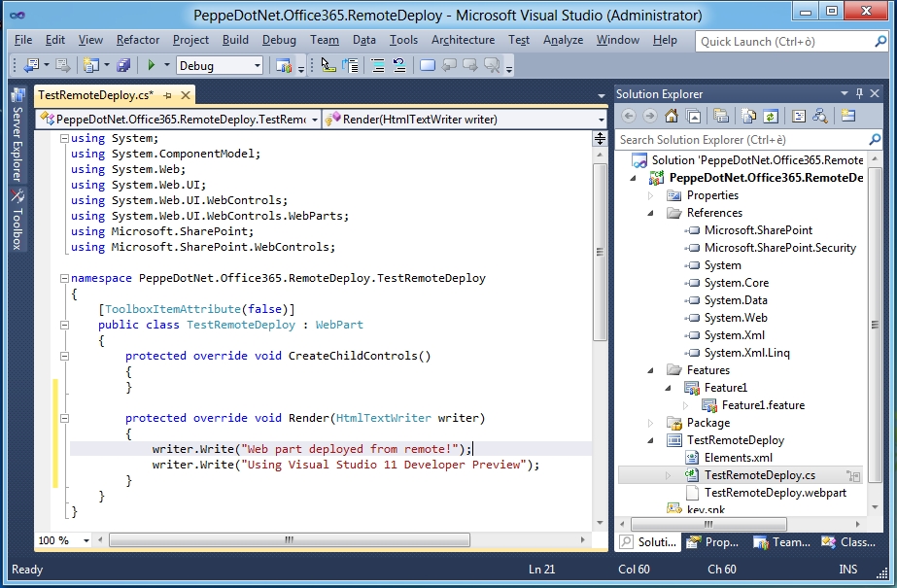Click the new view icon in Solution Explorer toolbar
The width and height of the screenshot is (897, 588).
point(847,116)
